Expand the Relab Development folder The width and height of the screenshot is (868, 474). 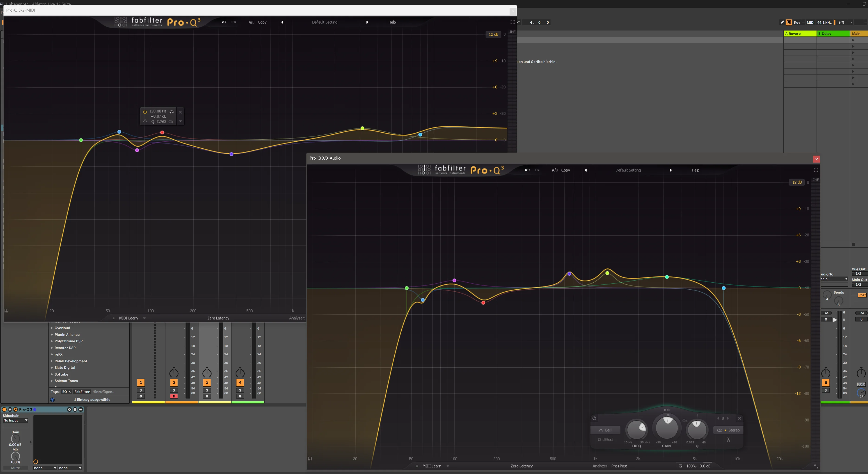point(52,361)
